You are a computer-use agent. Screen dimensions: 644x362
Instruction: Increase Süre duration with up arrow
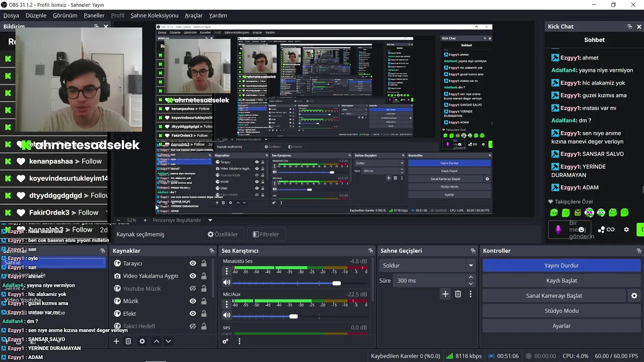(x=471, y=277)
